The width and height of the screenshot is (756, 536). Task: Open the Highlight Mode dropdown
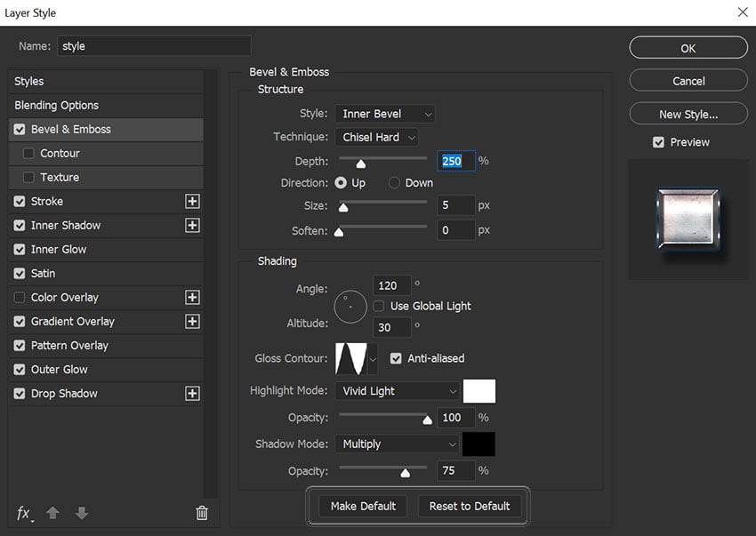click(x=398, y=391)
